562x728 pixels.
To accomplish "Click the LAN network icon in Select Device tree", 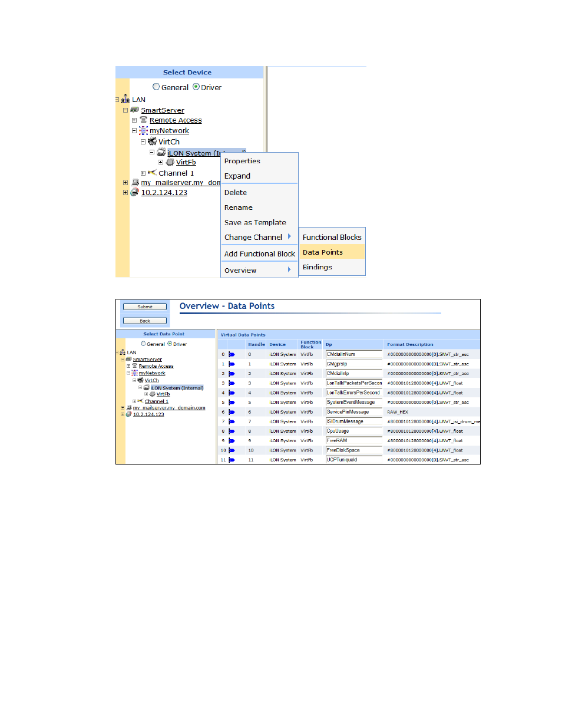I will click(125, 100).
